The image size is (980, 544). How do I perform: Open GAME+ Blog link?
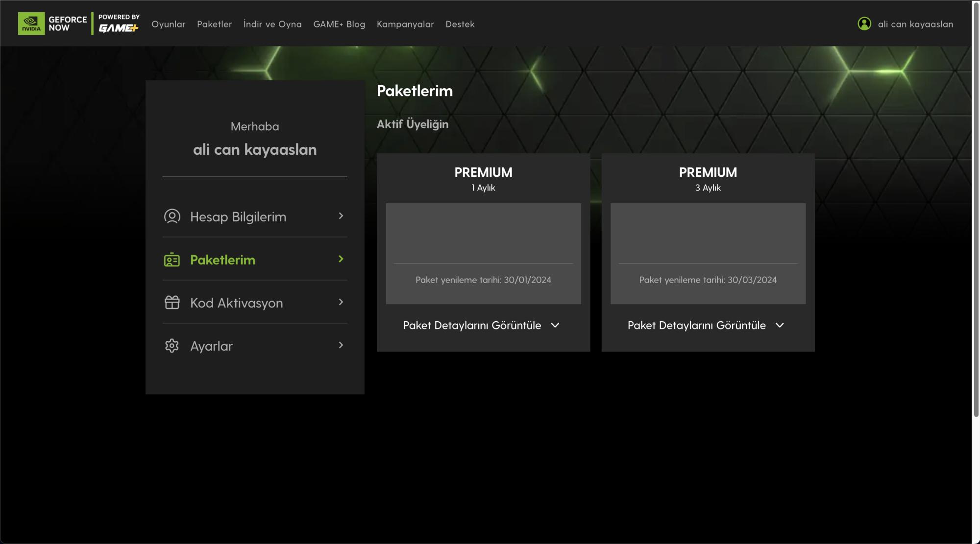[x=339, y=24]
